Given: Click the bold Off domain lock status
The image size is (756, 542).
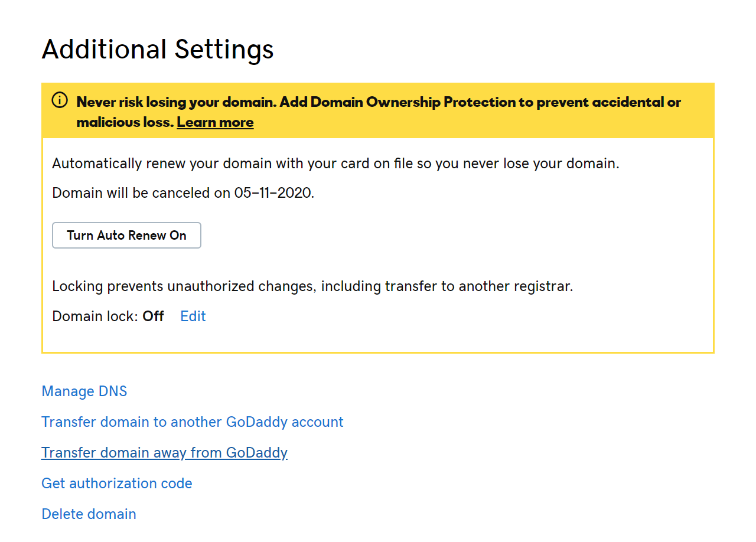Looking at the screenshot, I should coord(153,316).
